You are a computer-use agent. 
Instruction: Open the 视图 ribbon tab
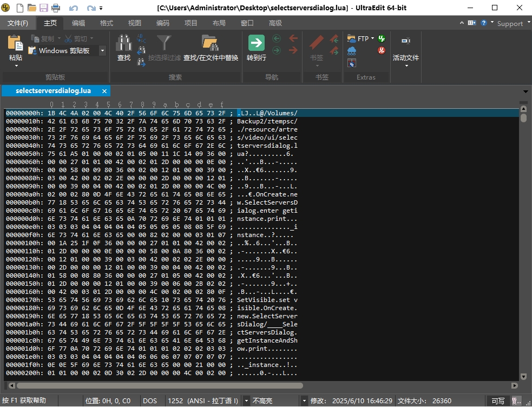tap(135, 23)
